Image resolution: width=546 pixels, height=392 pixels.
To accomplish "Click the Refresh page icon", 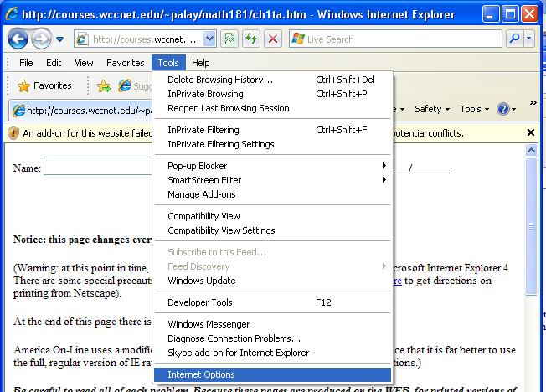I will pyautogui.click(x=251, y=39).
